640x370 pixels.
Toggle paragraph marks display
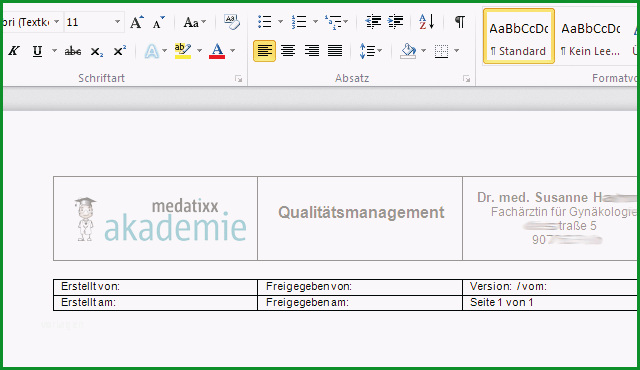tap(460, 22)
